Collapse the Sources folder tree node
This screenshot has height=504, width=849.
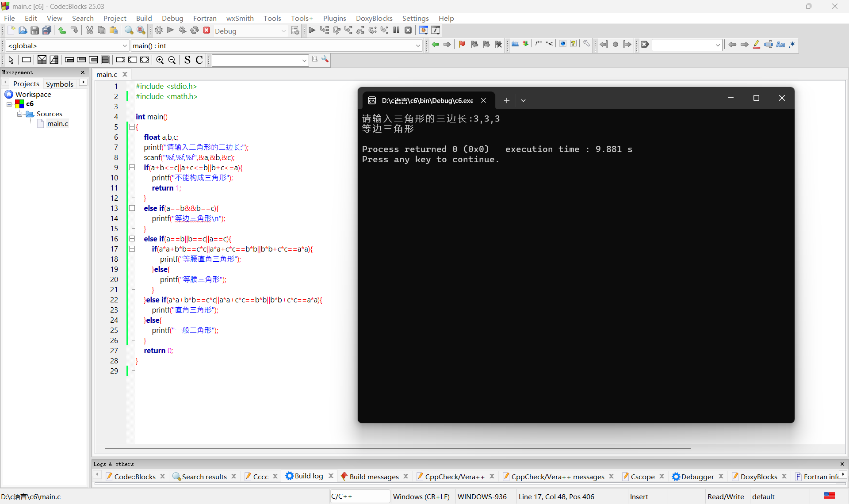click(x=19, y=114)
